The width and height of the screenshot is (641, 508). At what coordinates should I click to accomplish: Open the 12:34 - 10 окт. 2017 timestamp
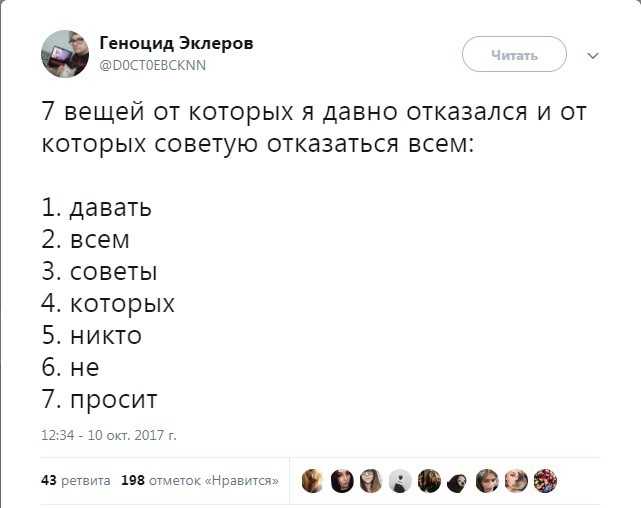109,435
